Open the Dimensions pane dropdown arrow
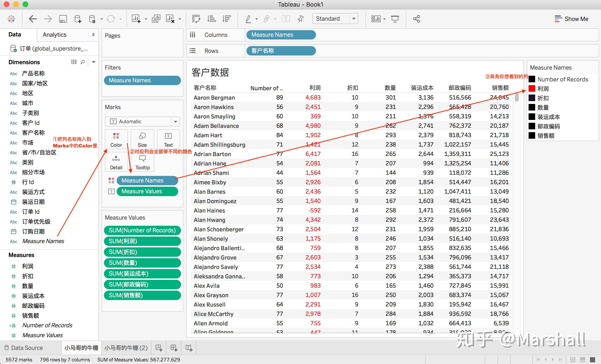The width and height of the screenshot is (601, 364). (x=93, y=62)
